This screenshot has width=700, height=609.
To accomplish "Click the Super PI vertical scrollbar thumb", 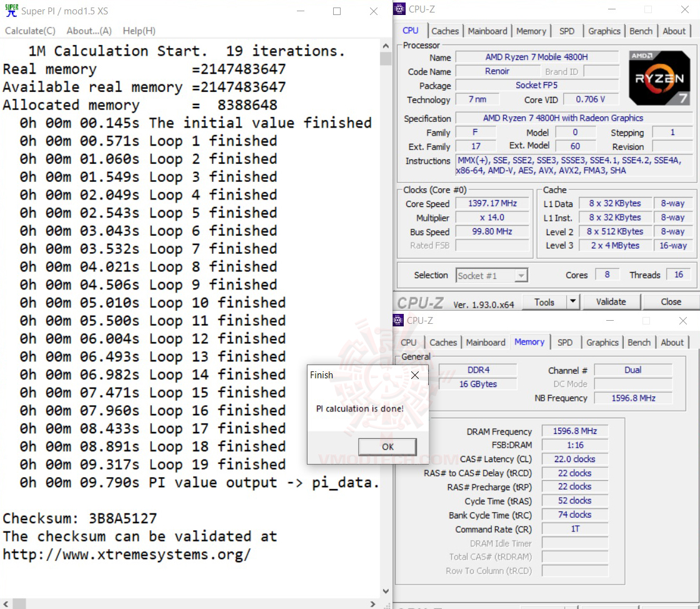I will [386, 59].
